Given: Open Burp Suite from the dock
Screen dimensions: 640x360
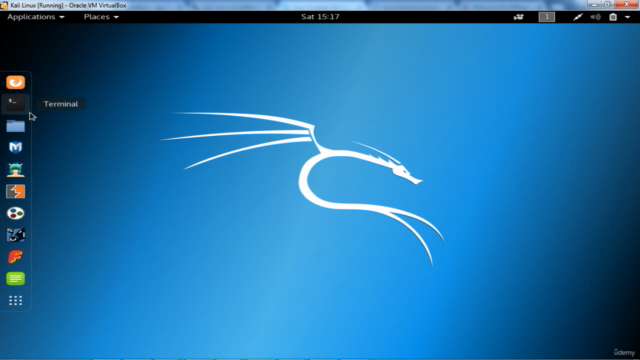Looking at the screenshot, I should (x=16, y=191).
